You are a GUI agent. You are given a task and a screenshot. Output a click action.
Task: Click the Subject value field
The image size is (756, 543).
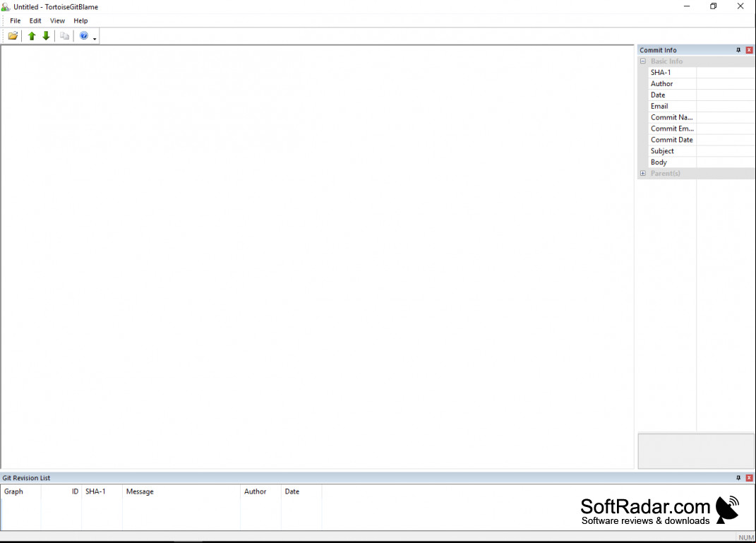coord(726,151)
